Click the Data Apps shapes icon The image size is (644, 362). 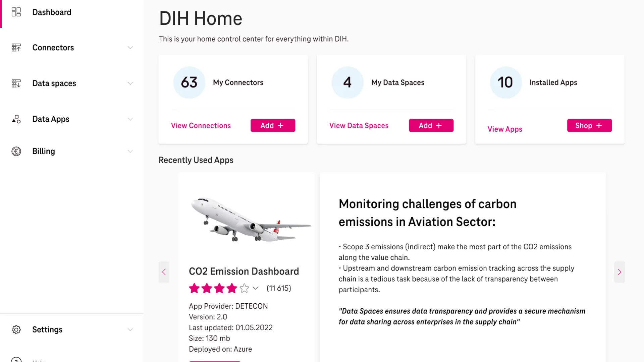click(x=16, y=119)
